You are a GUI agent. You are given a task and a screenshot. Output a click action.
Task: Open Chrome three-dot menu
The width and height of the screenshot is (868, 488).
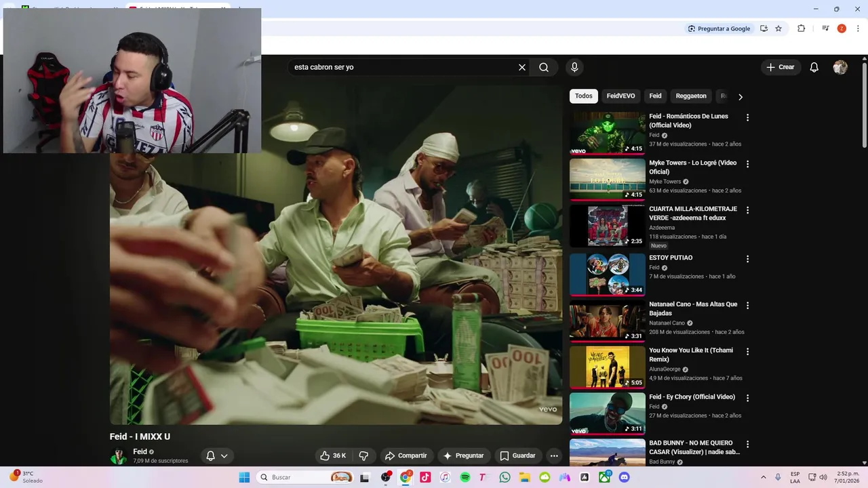[x=859, y=28]
